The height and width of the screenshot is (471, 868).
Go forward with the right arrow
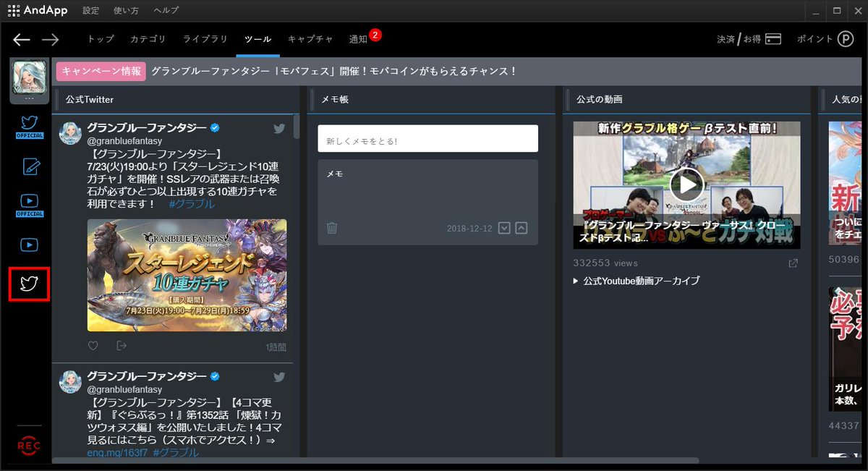tap(50, 40)
